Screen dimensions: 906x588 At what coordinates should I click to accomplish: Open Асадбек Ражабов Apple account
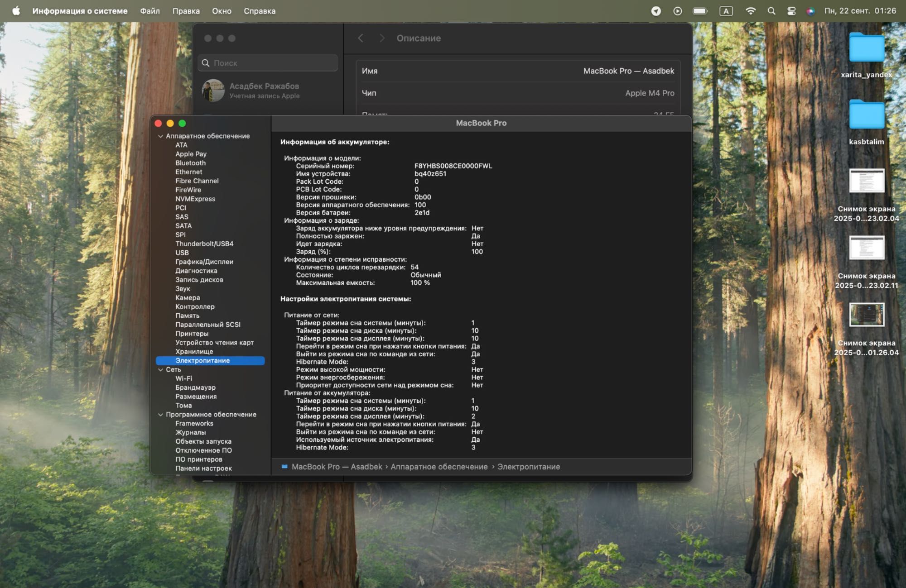[264, 90]
